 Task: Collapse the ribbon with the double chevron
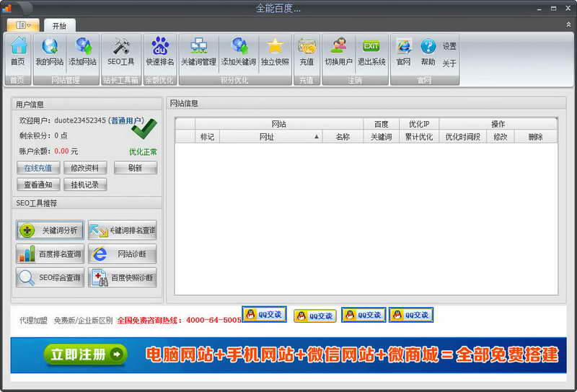click(x=568, y=24)
